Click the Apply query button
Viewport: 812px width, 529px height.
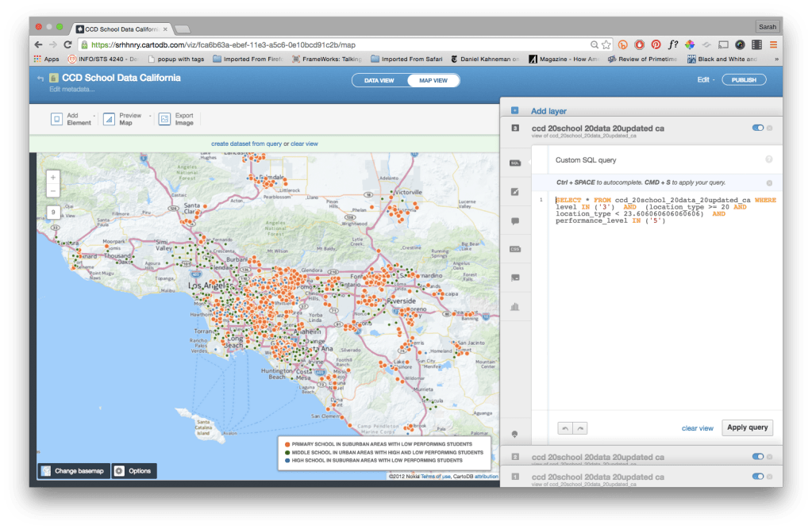(x=747, y=427)
